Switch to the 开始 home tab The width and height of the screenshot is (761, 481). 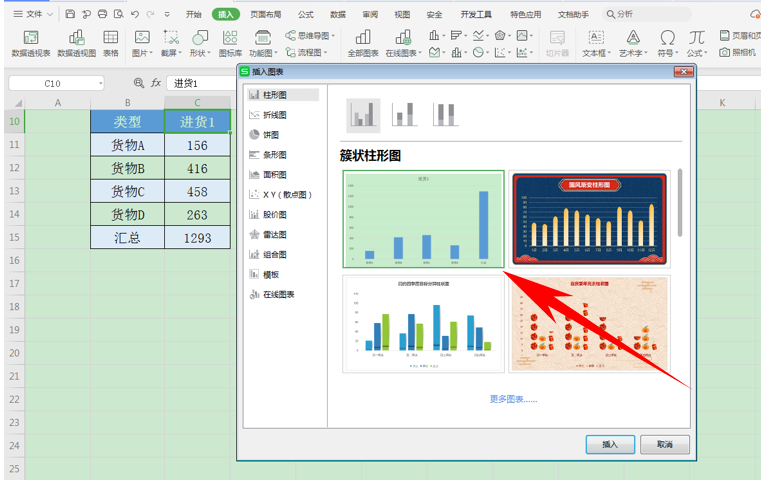pyautogui.click(x=194, y=15)
